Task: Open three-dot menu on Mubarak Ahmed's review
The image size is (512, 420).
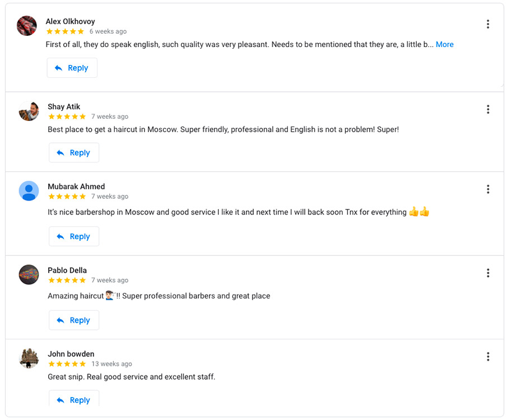Action: pos(488,189)
